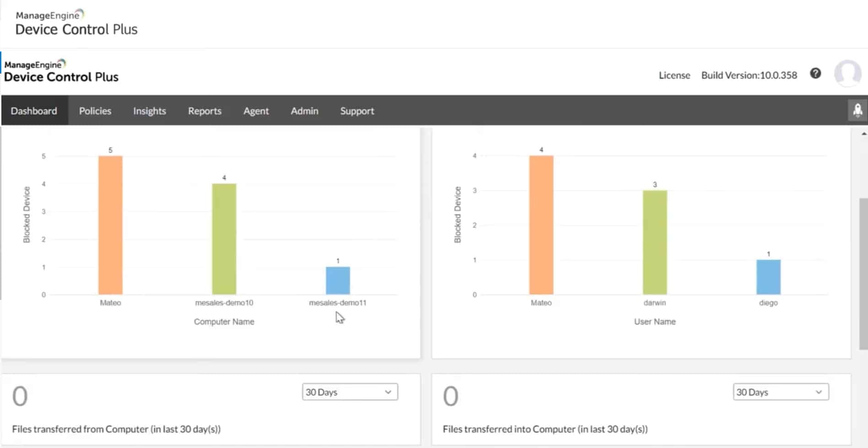Click the blue mesales-demo11 bar

pos(338,281)
